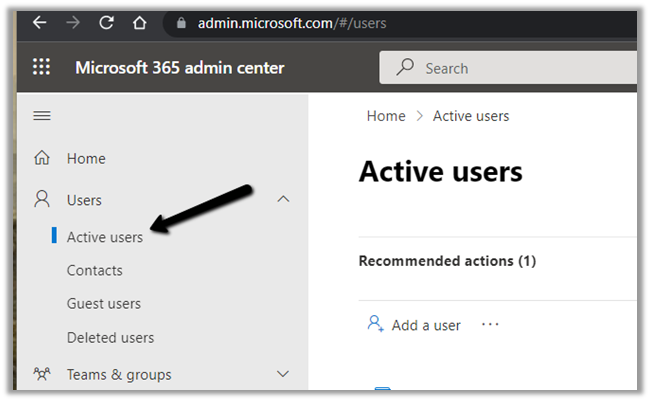Click the search magnifier icon
The image size is (650, 401).
pyautogui.click(x=405, y=68)
